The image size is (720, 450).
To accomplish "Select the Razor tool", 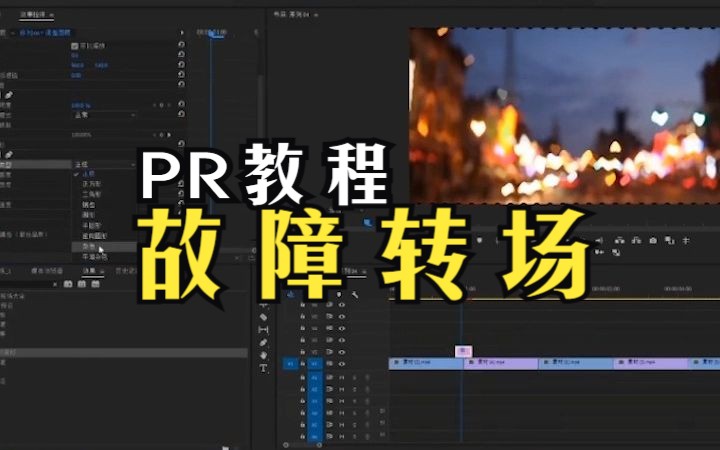I will click(264, 317).
